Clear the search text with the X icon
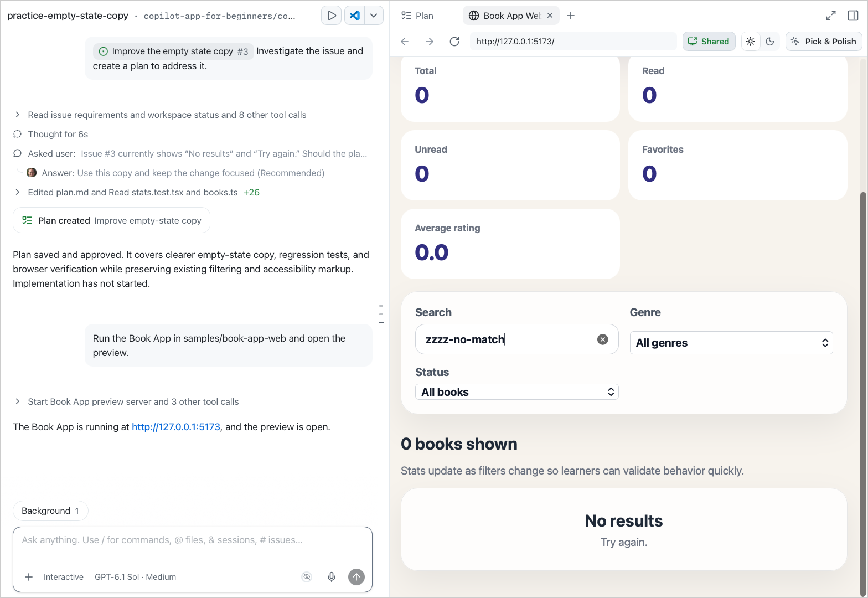The height and width of the screenshot is (598, 868). click(603, 339)
